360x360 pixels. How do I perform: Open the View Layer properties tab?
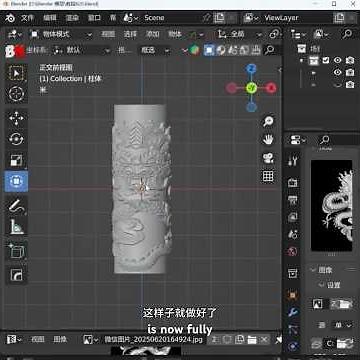[293, 217]
